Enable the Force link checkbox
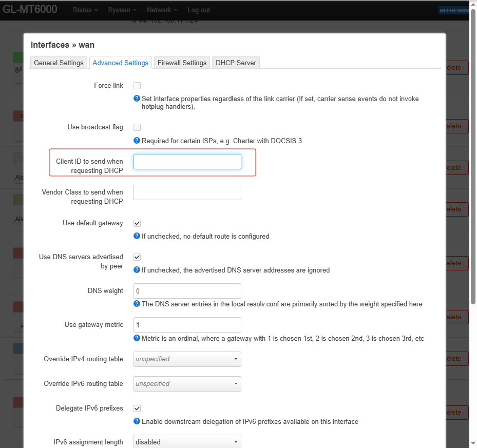 tap(137, 86)
